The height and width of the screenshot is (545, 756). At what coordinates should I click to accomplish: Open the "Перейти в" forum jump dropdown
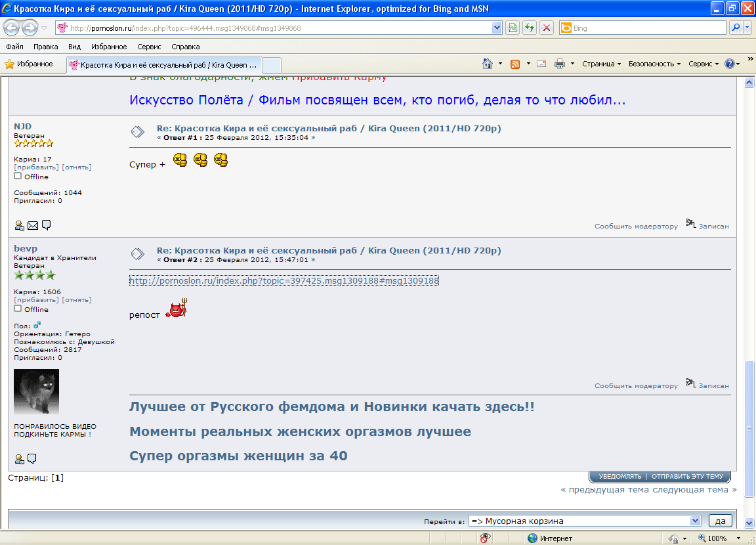coord(696,521)
